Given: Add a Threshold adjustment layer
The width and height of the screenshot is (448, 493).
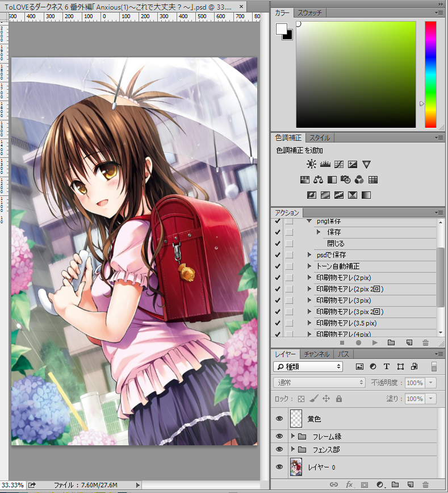Looking at the screenshot, I should point(339,195).
